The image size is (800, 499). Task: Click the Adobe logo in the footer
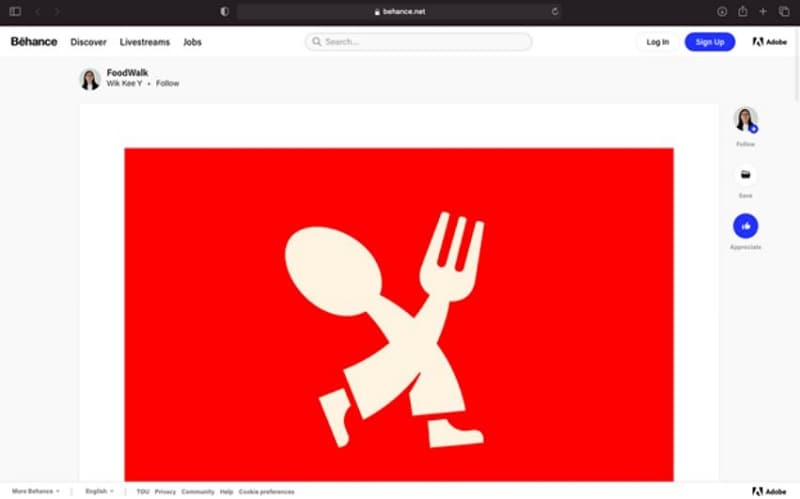click(x=769, y=491)
